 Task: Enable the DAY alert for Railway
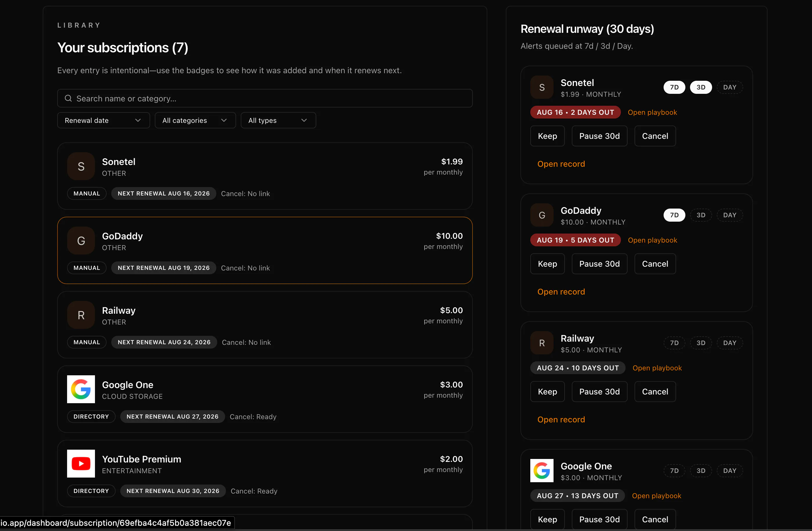pyautogui.click(x=730, y=343)
